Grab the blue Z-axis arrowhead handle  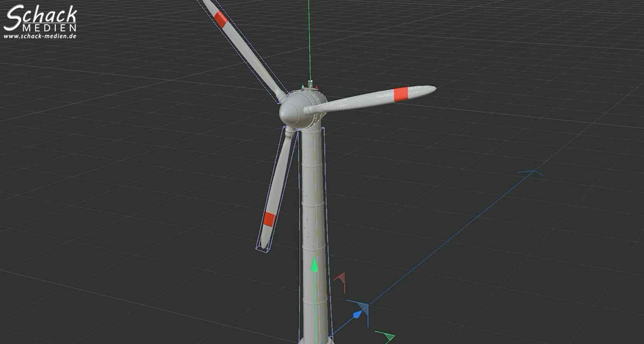pos(357,315)
